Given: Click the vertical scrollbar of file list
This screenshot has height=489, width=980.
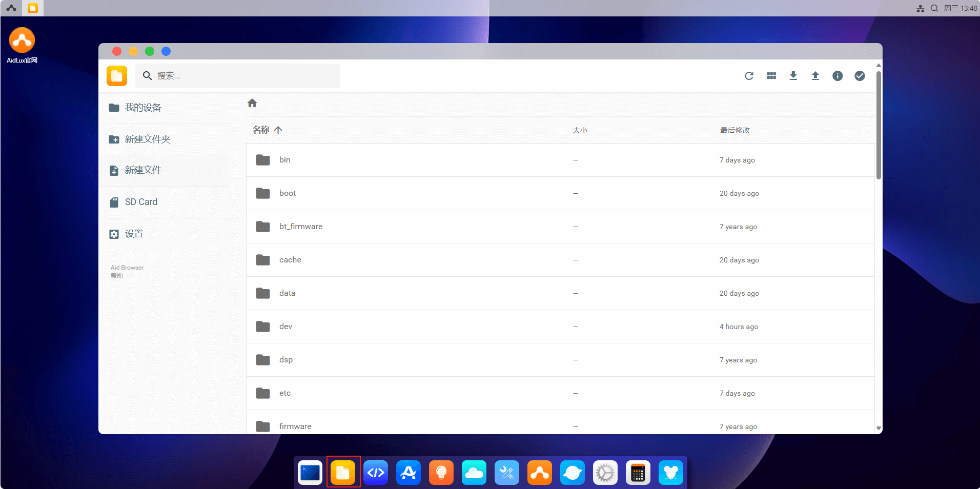Looking at the screenshot, I should click(879, 126).
